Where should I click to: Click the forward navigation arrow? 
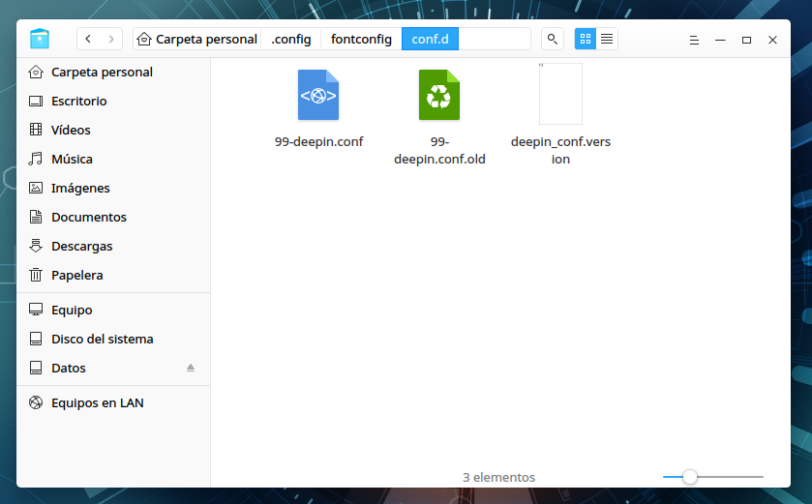[x=112, y=39]
